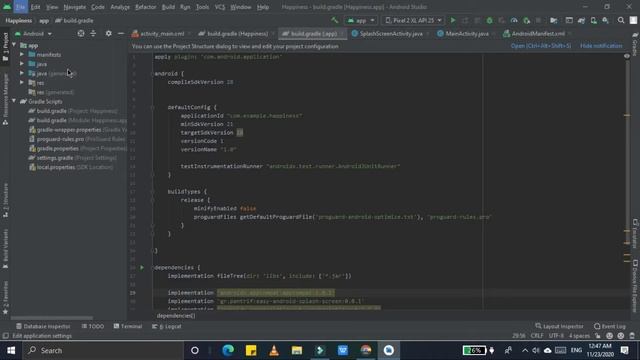The width and height of the screenshot is (640, 360).
Task: Open the Windows Start menu
Action: click(11, 350)
